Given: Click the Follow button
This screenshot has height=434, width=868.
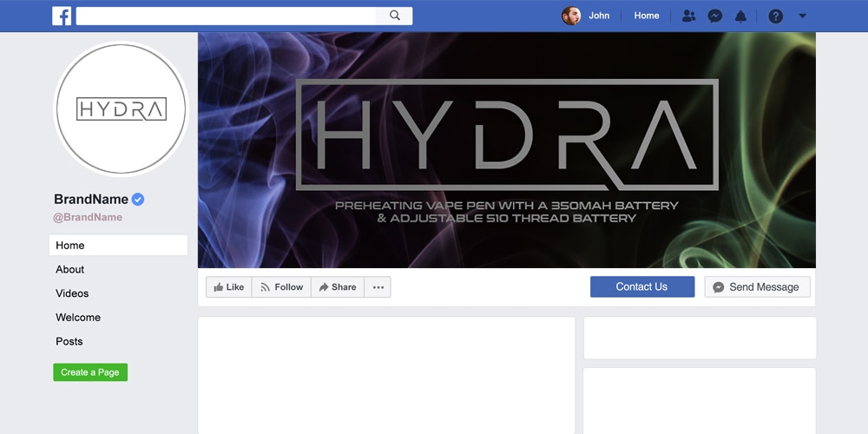Looking at the screenshot, I should pyautogui.click(x=281, y=287).
